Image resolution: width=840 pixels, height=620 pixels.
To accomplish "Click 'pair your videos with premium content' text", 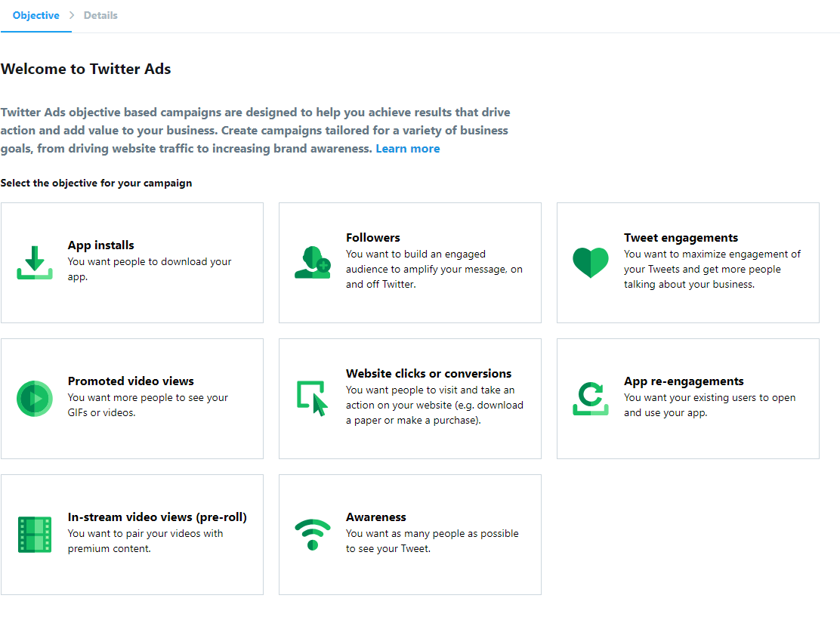I will click(x=145, y=541).
